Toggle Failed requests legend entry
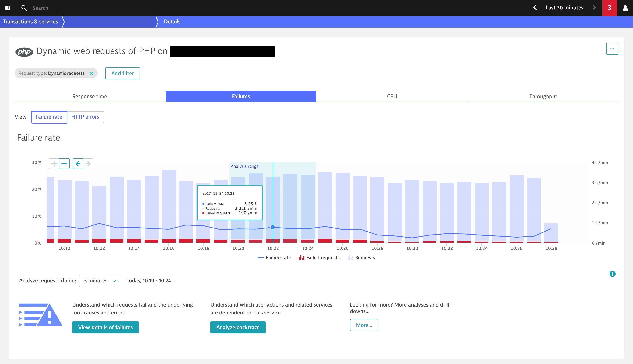This screenshot has width=633, height=364. click(x=319, y=258)
